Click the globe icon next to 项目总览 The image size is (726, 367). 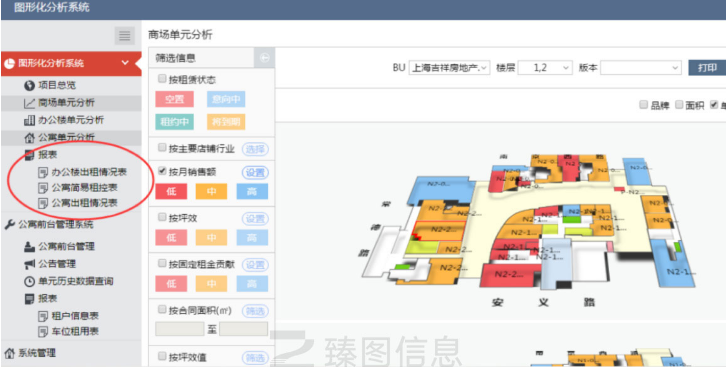29,85
